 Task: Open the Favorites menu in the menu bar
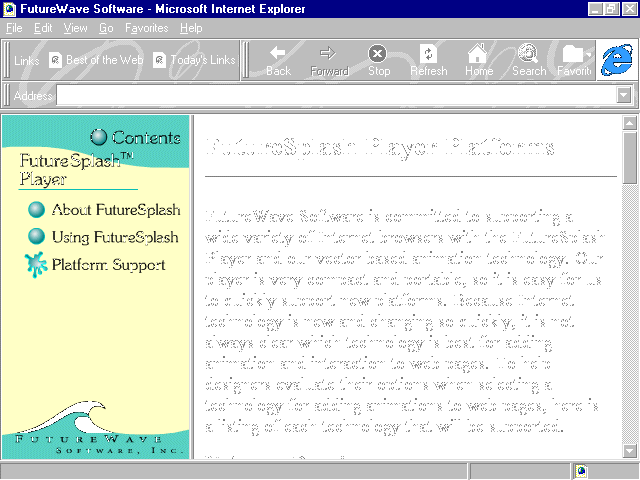click(x=147, y=28)
